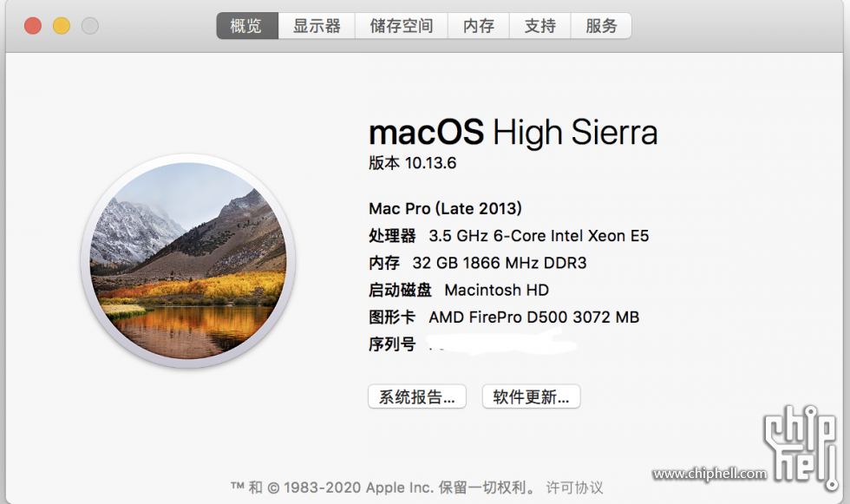Click the yellow minimize window button

(62, 25)
